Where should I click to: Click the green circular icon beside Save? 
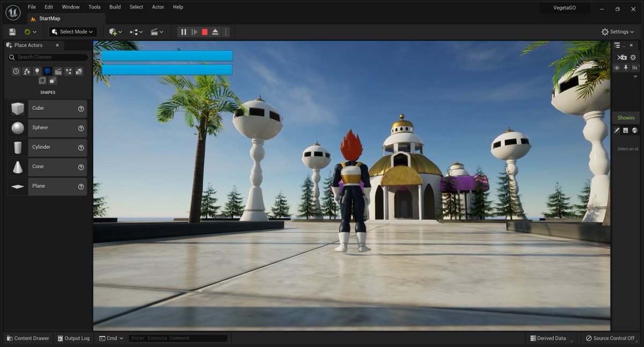[x=27, y=32]
